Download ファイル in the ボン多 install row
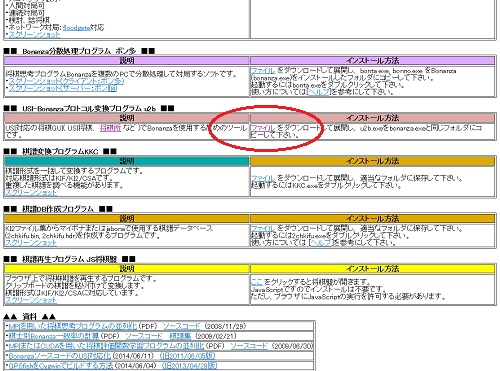 pyautogui.click(x=263, y=70)
